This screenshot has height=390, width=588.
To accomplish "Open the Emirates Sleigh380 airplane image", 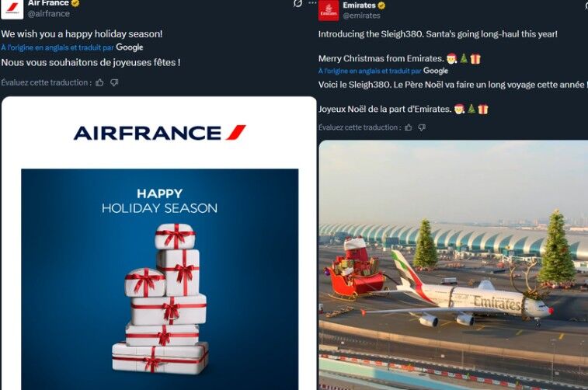I will pos(454,265).
